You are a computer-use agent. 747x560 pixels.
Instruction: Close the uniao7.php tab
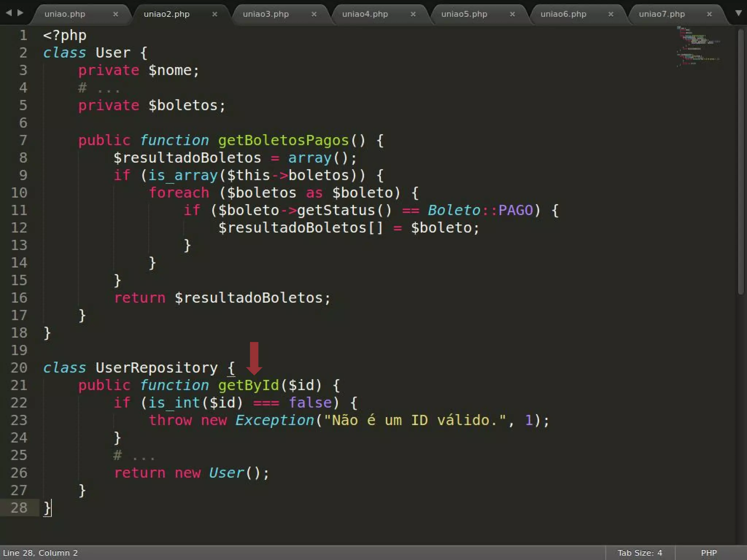click(x=709, y=14)
